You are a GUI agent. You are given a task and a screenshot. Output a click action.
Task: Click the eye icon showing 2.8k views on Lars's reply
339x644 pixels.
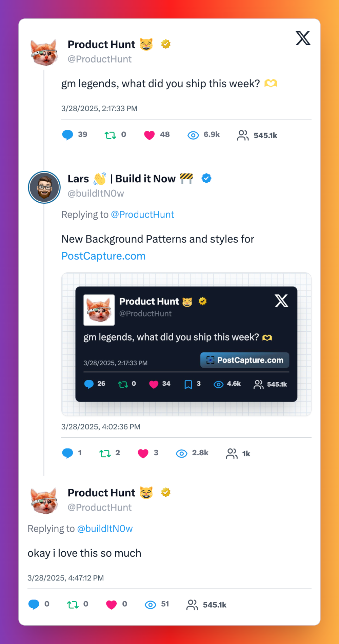coord(181,453)
